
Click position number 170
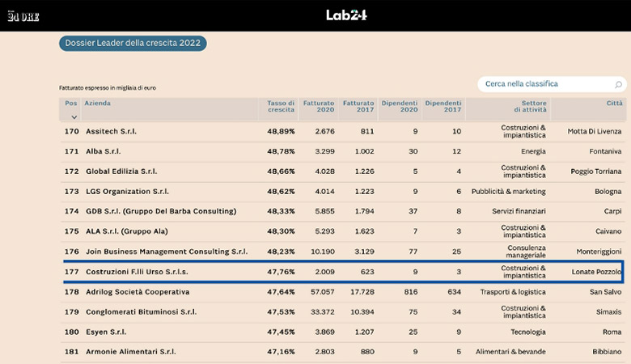pyautogui.click(x=72, y=131)
